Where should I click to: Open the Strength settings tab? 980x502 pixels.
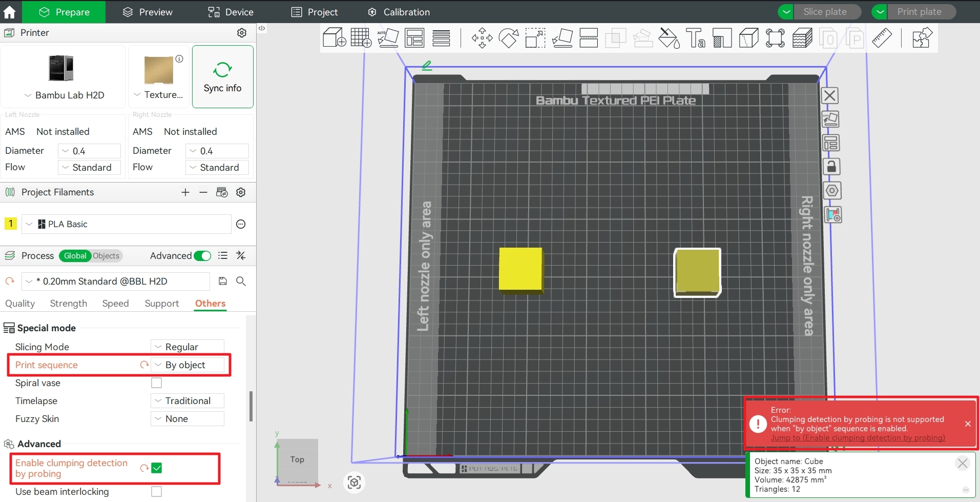coord(69,304)
